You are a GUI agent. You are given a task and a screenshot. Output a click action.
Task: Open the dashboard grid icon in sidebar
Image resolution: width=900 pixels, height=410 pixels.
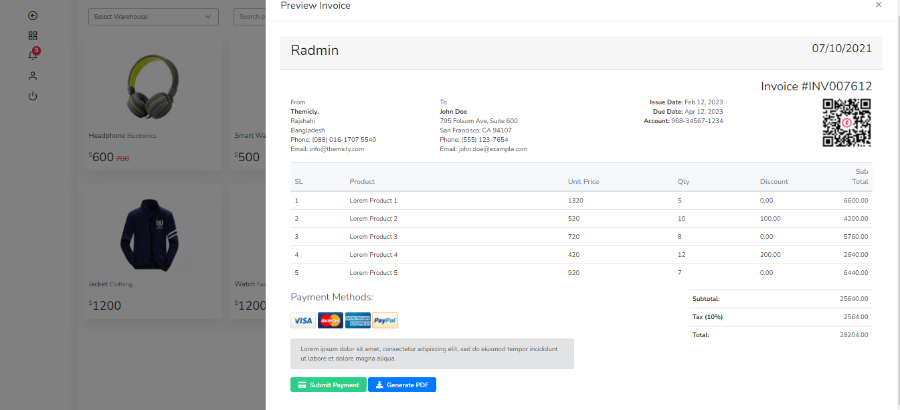pos(33,36)
